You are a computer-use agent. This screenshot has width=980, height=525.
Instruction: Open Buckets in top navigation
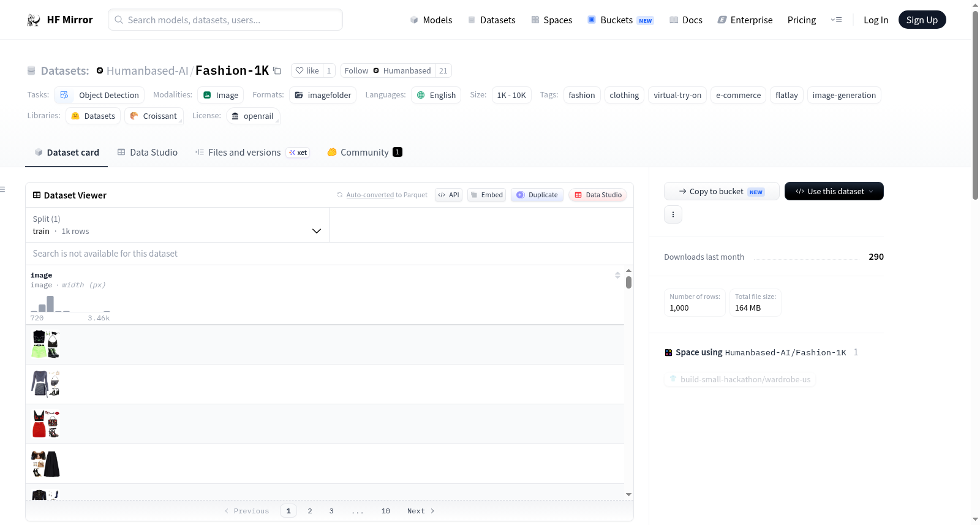click(620, 20)
